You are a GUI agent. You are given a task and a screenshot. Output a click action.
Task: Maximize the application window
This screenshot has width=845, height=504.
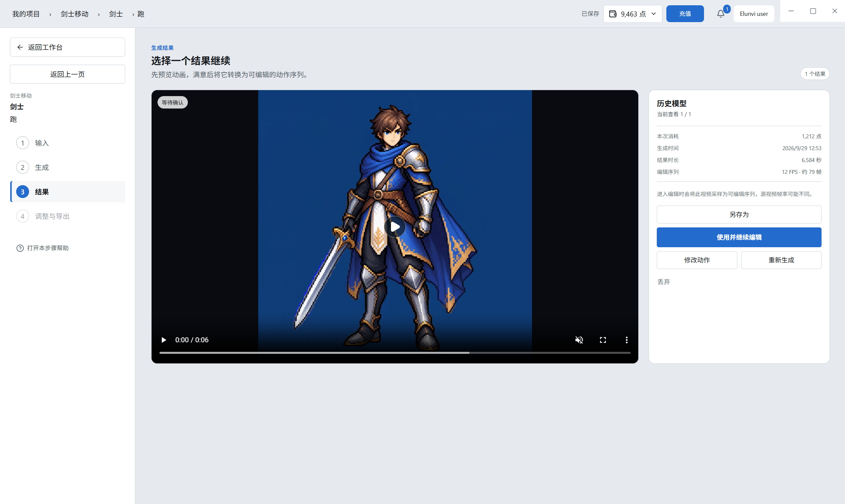pyautogui.click(x=813, y=11)
